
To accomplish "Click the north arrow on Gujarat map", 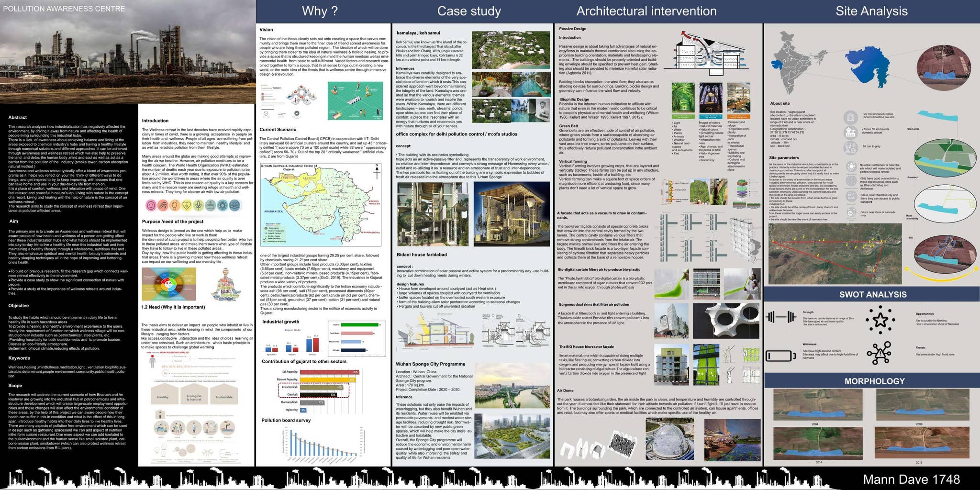I will [x=377, y=171].
